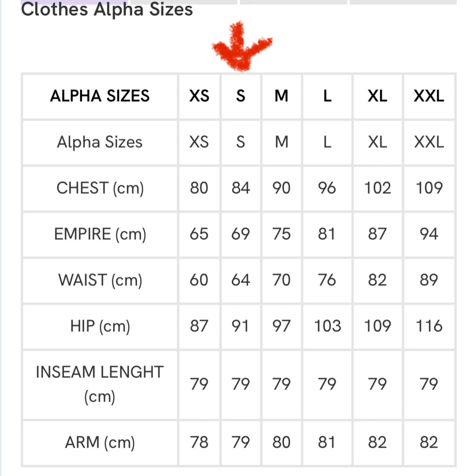Select the ARM (cm) row label
Viewport: 476px width, 476px height.
point(100,443)
